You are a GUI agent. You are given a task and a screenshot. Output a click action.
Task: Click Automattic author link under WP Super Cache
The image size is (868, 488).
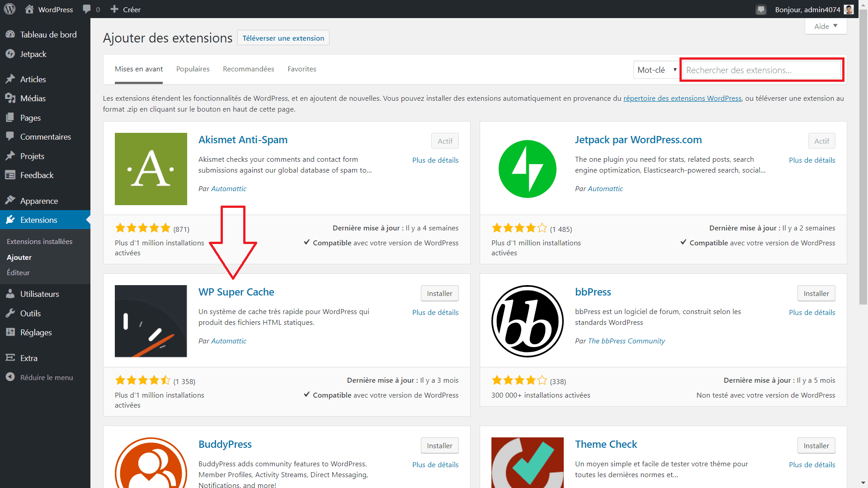click(x=229, y=341)
